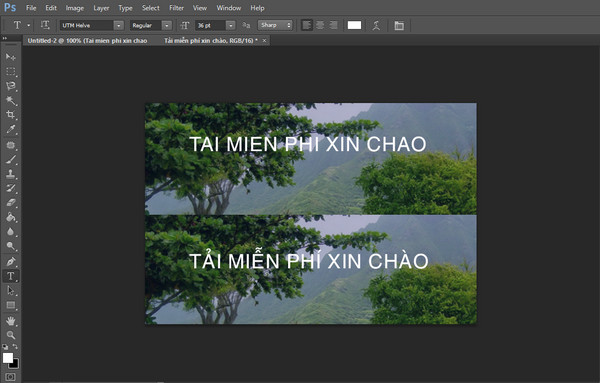Select the Healing Brush tool
The image size is (600, 383).
click(10, 145)
